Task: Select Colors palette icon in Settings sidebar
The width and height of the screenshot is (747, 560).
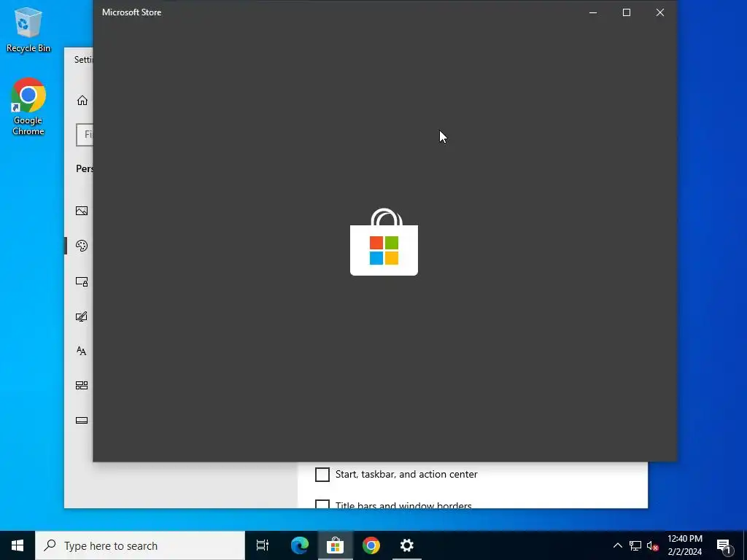Action: 82,246
